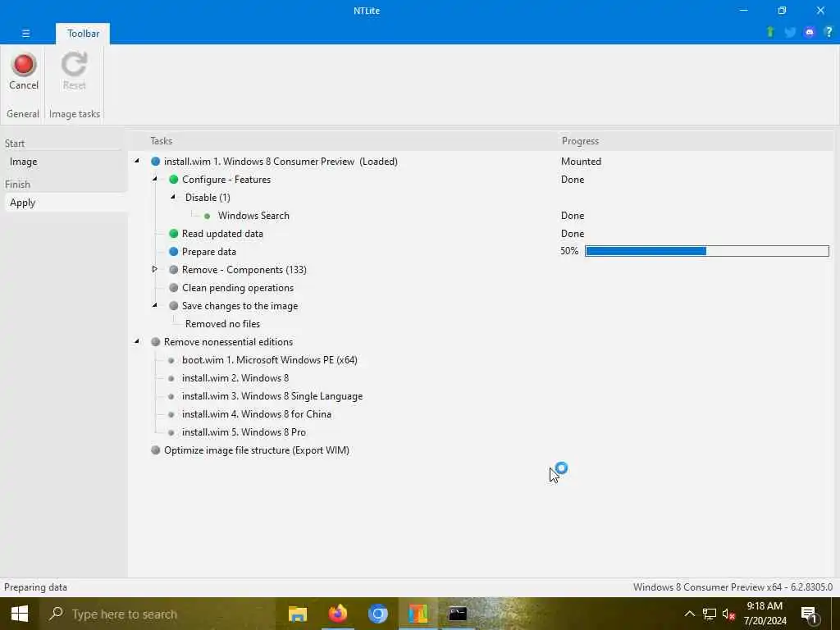Click the taskbar search box
840x630 pixels.
coord(157,614)
